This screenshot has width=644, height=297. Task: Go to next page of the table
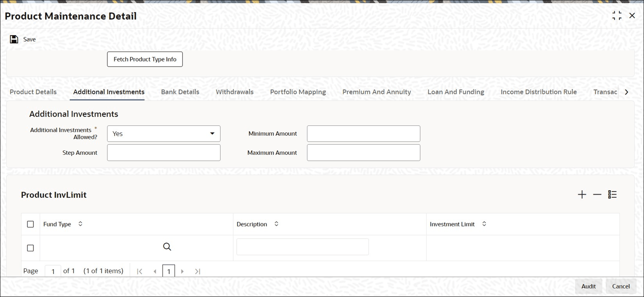(182, 271)
